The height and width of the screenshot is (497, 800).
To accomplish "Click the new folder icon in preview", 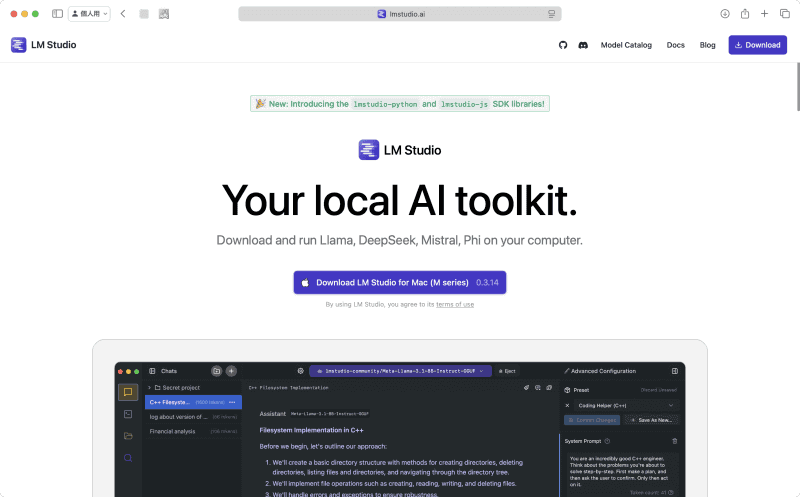I will [216, 371].
